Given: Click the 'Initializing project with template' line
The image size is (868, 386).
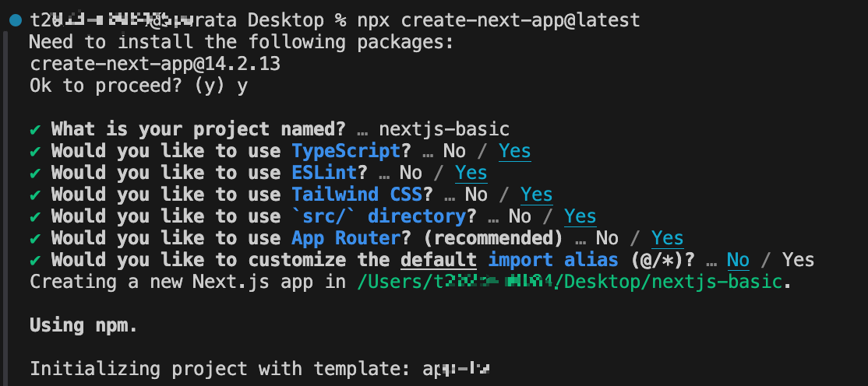Looking at the screenshot, I should pos(260,369).
